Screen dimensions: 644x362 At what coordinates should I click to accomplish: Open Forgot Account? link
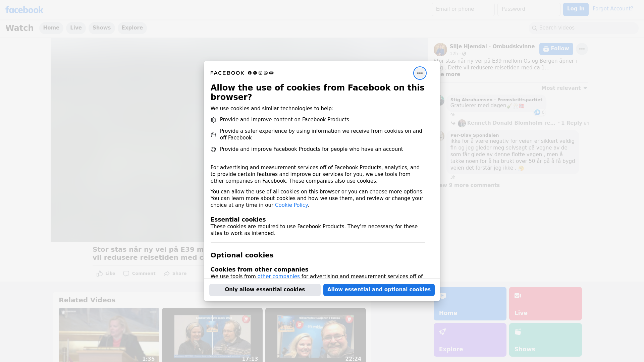[612, 9]
